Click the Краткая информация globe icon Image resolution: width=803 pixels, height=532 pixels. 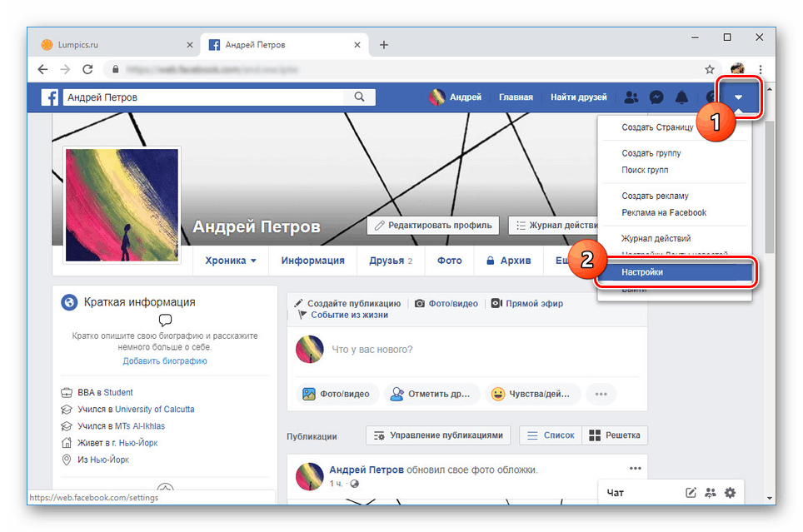[69, 302]
